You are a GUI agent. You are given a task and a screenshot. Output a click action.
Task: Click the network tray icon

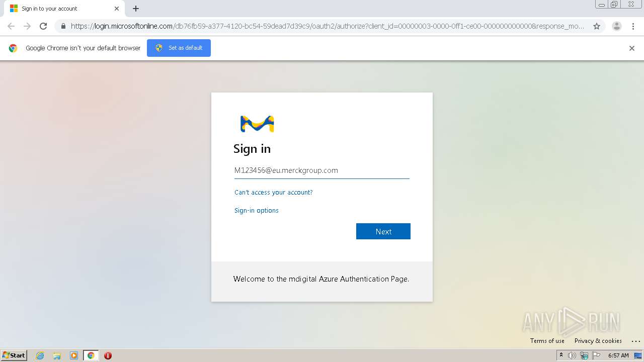[584, 355]
